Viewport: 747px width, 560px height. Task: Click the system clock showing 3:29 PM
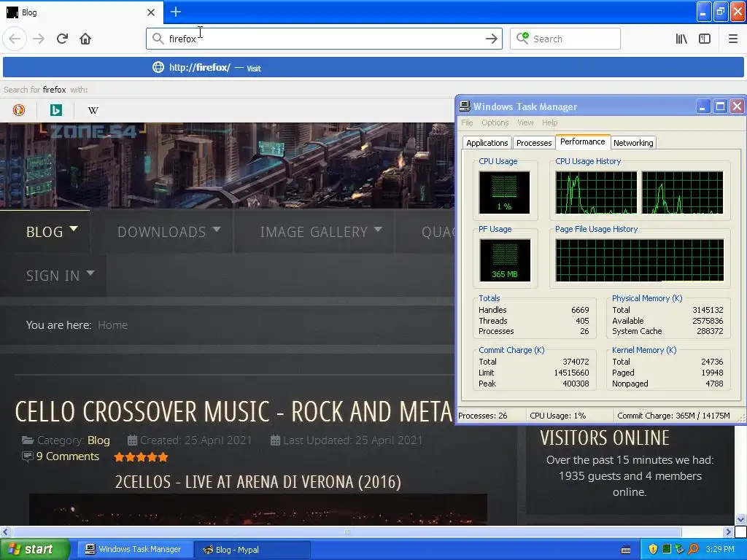(x=720, y=549)
